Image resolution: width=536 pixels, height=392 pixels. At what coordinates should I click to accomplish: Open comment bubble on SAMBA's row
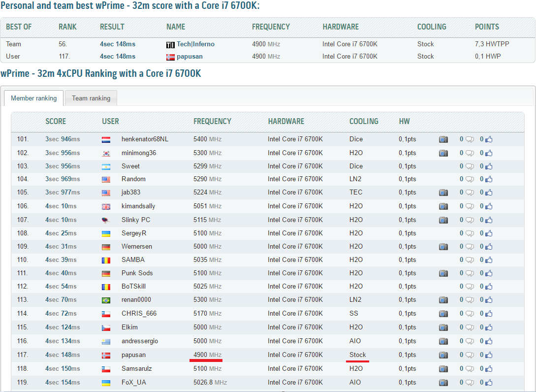470,260
